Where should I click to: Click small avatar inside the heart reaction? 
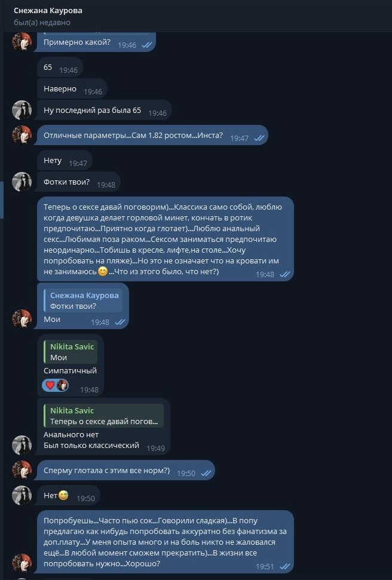[62, 385]
